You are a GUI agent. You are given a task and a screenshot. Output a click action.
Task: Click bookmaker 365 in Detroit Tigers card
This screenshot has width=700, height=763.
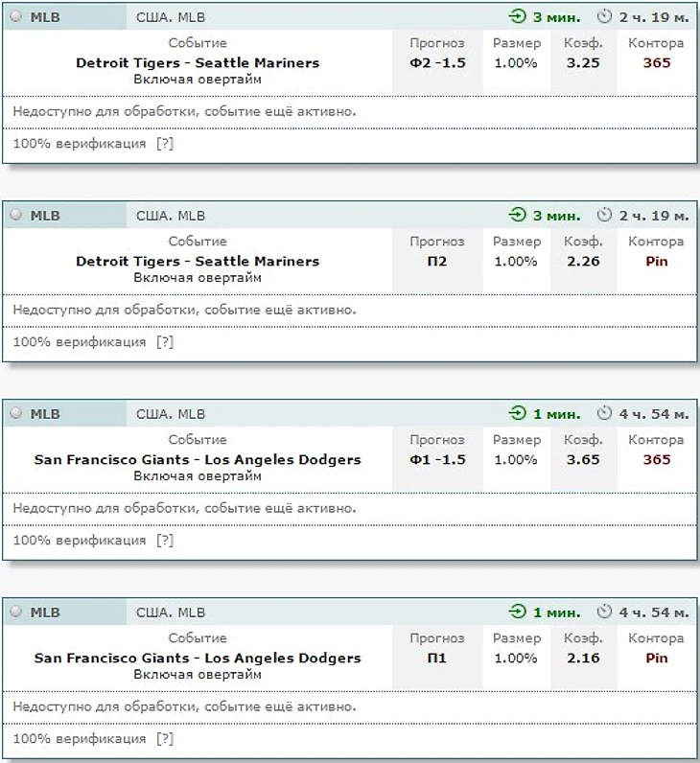[657, 63]
